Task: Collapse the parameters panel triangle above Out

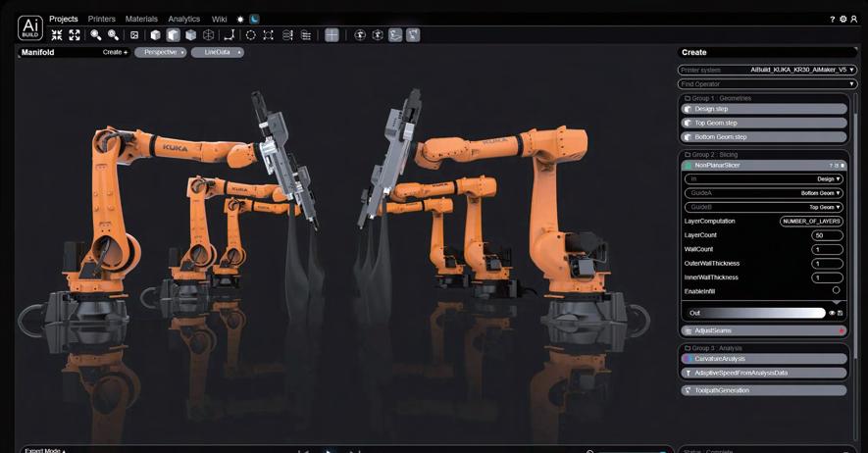Action: 837,303
